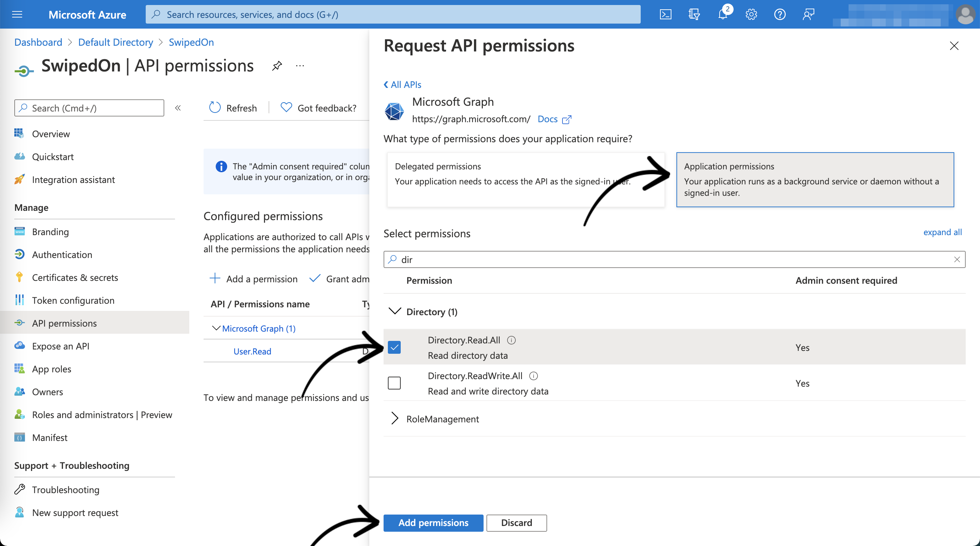Close the Request API permissions panel
Viewport: 980px width, 546px height.
pyautogui.click(x=954, y=46)
